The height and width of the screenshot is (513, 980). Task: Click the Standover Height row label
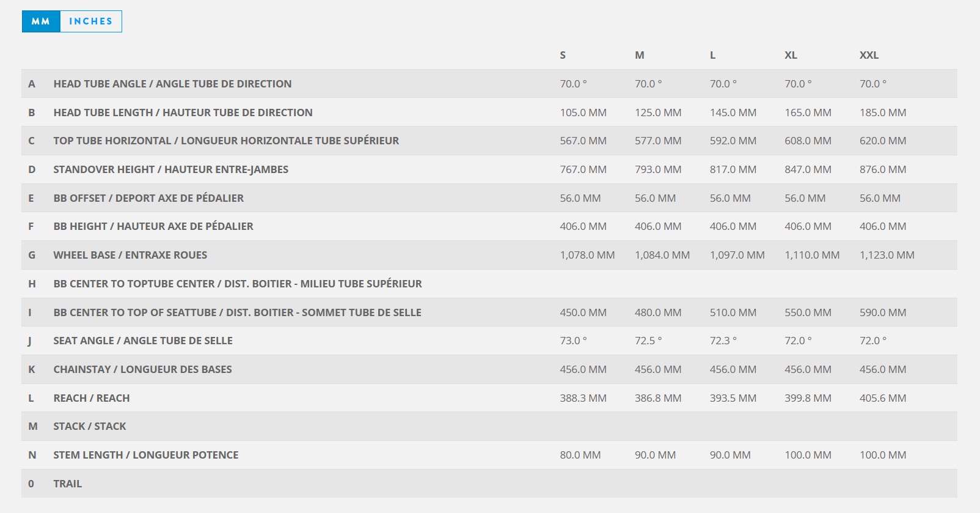pyautogui.click(x=170, y=169)
